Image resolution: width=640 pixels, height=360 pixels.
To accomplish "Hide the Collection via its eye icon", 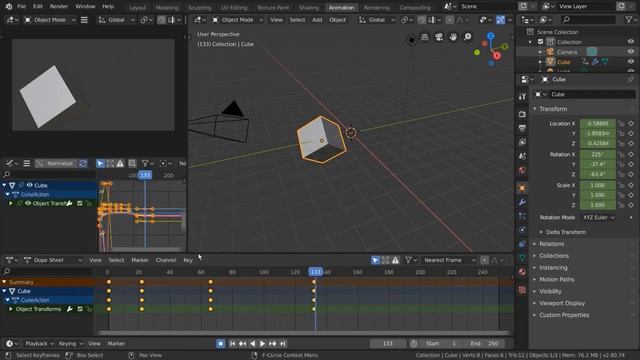I will [x=631, y=42].
